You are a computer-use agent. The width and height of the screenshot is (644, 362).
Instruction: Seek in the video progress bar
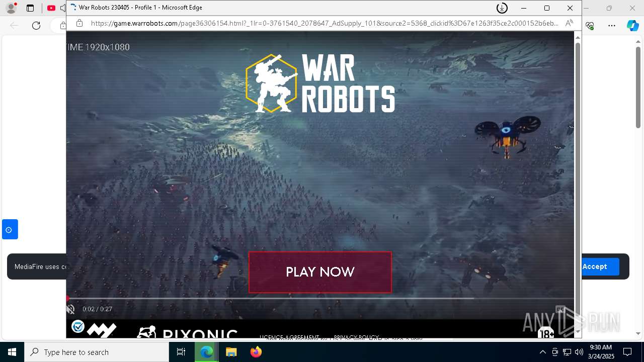320,298
